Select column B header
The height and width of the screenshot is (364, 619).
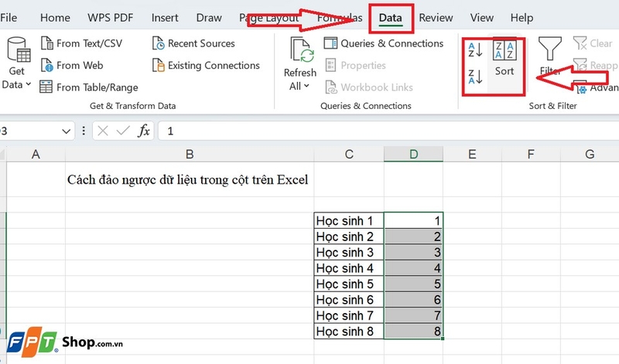(190, 155)
